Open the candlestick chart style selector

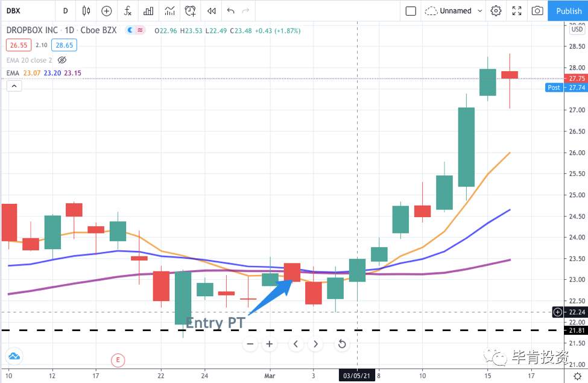pyautogui.click(x=86, y=11)
